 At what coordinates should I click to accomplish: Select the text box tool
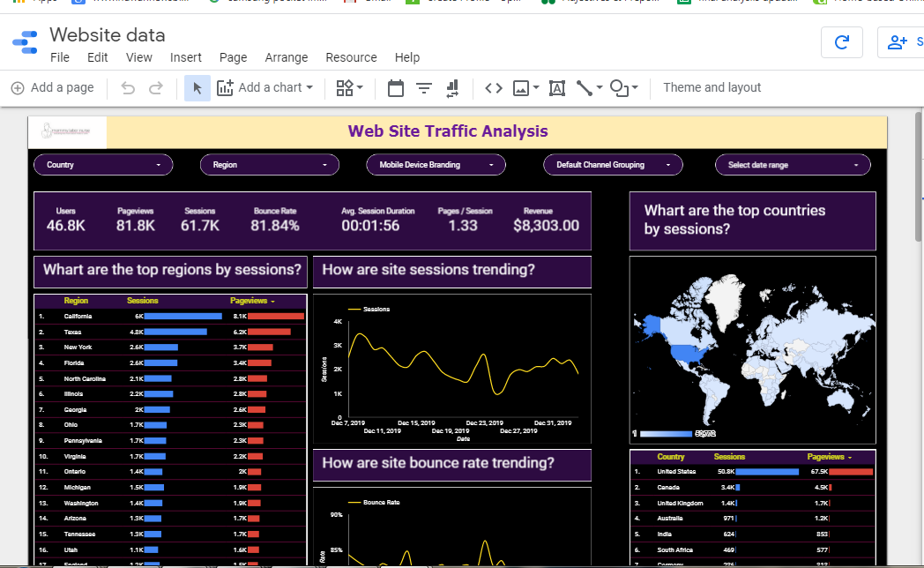click(556, 87)
